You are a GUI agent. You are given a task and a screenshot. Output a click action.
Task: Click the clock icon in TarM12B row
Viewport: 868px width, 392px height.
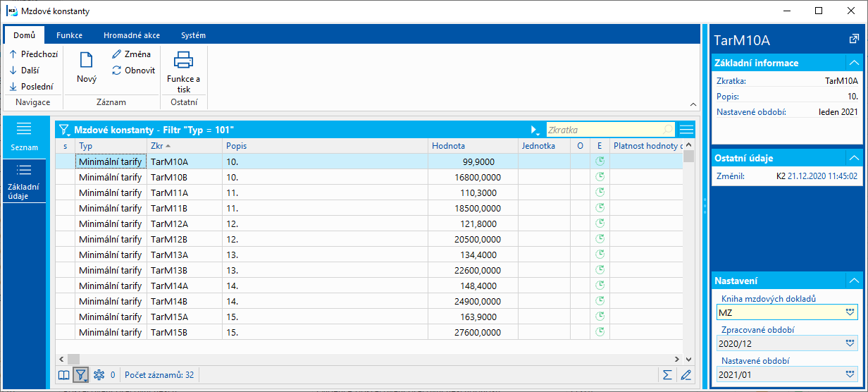[600, 239]
